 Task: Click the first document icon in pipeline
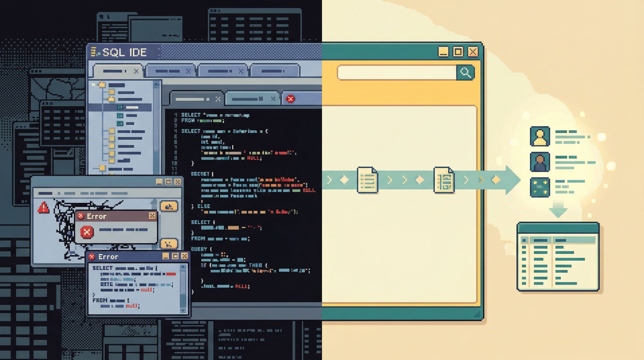point(367,180)
